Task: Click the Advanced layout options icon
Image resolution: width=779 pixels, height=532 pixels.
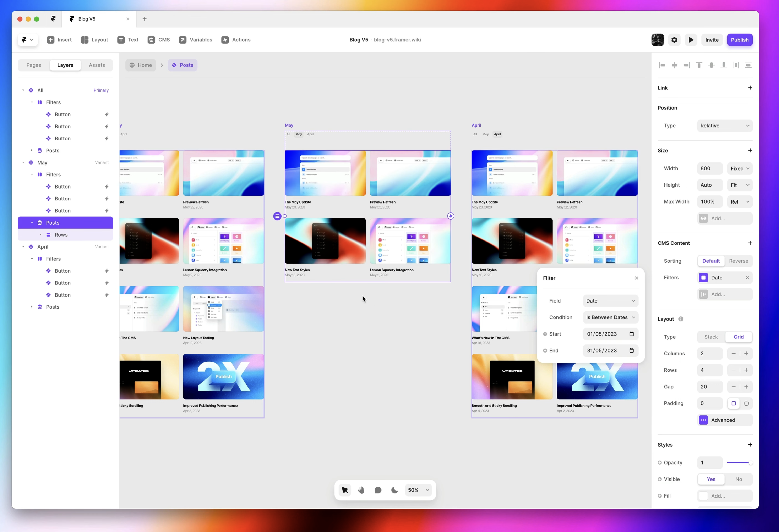Action: click(x=703, y=420)
